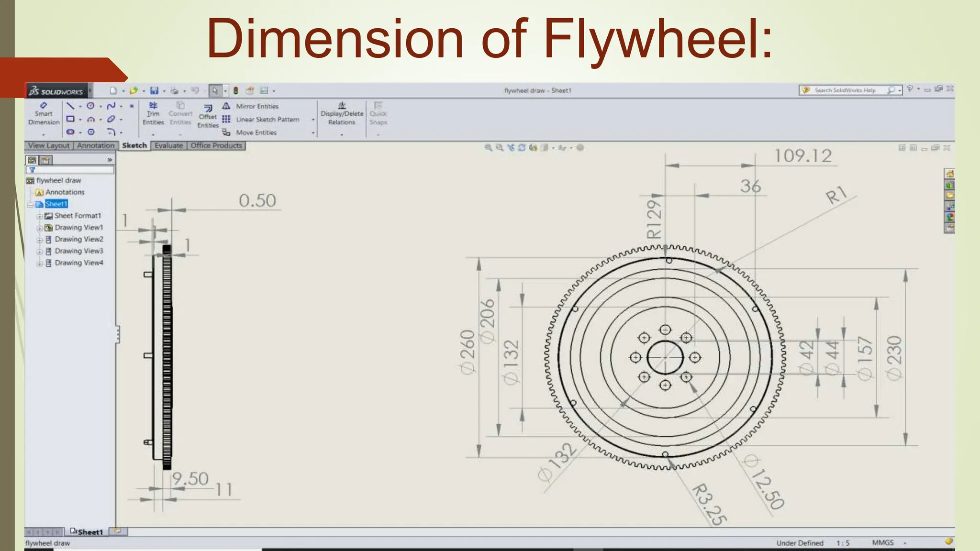Open SolidWorks Resources in task pane
This screenshot has height=551, width=980.
click(x=950, y=174)
